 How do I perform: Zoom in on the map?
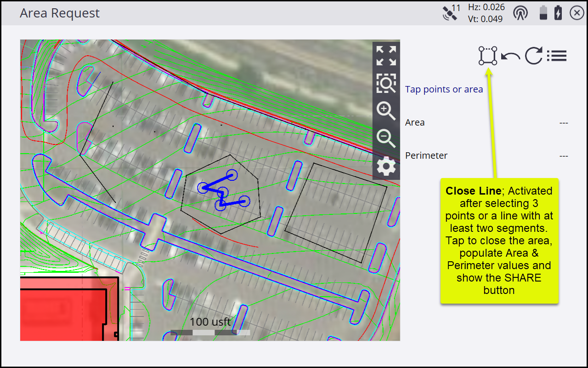tap(386, 111)
